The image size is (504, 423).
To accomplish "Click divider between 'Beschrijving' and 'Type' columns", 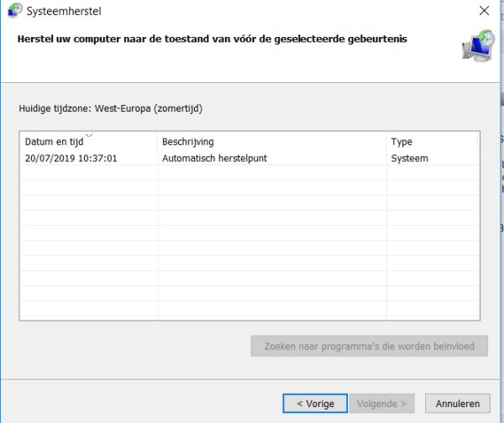I will click(x=387, y=142).
